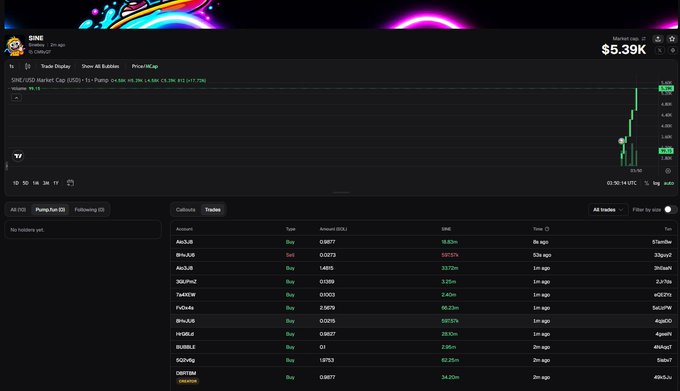
Task: Add SINE to favorites with the star icon
Action: click(x=672, y=39)
